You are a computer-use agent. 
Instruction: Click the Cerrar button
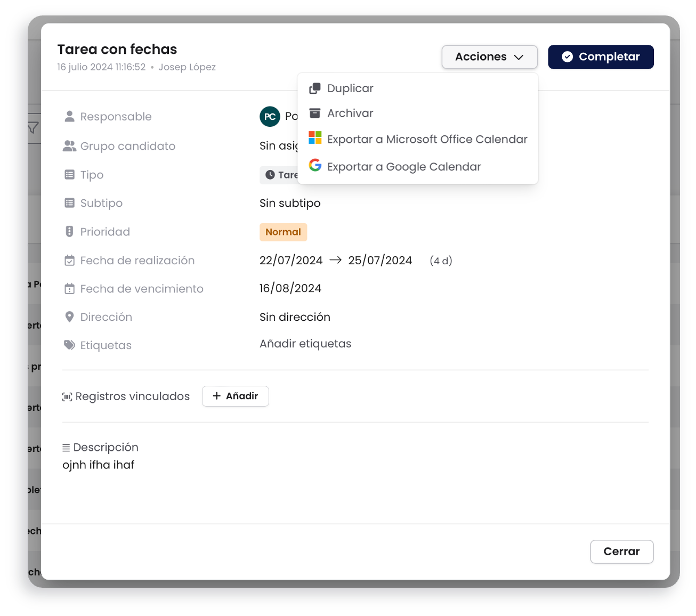pos(621,552)
